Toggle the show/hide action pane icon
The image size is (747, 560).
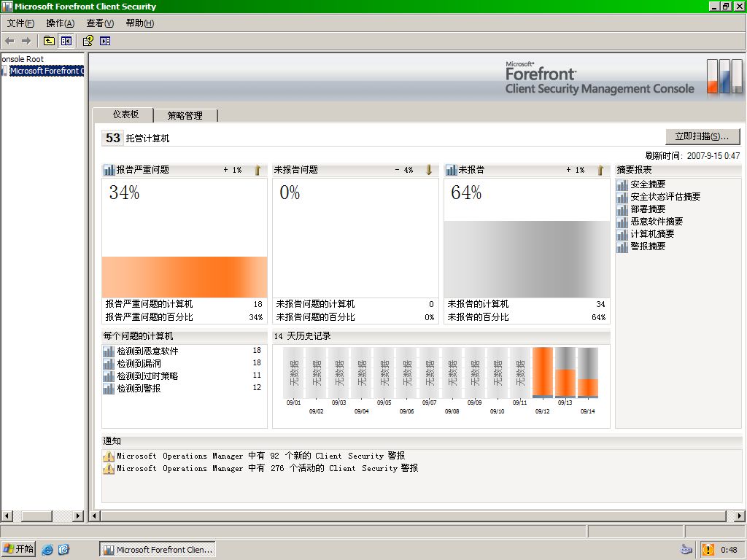coord(105,41)
